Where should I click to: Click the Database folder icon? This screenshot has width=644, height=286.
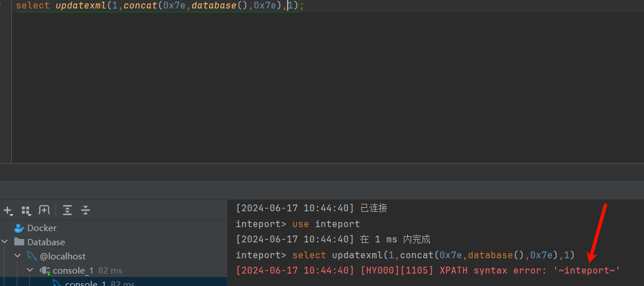coord(19,242)
